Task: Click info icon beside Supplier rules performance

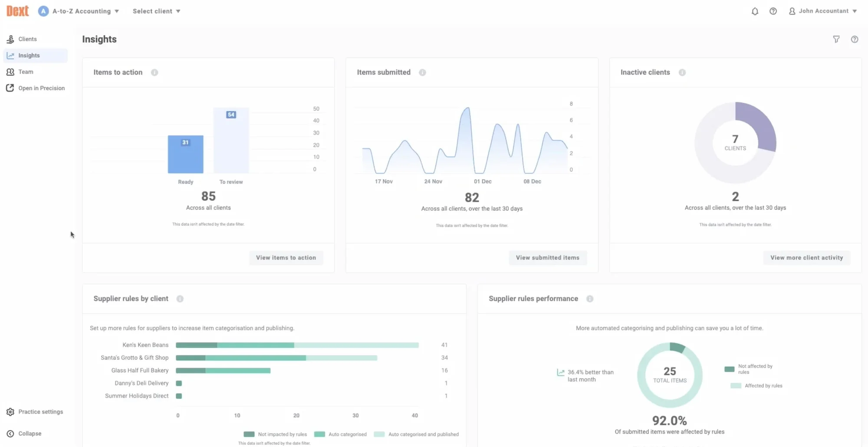Action: [x=589, y=299]
